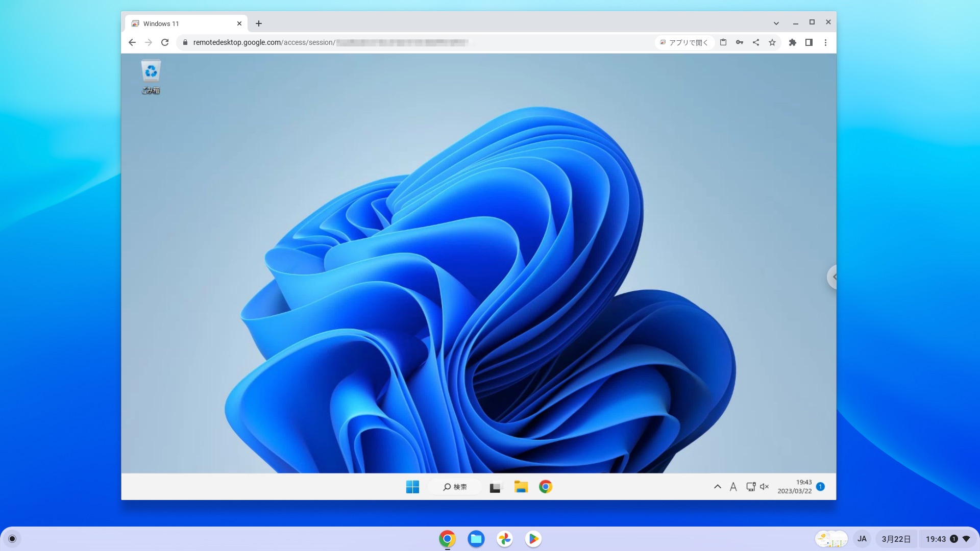Click the clipboard icon in address bar
Screen dimensions: 980x551
coord(723,42)
